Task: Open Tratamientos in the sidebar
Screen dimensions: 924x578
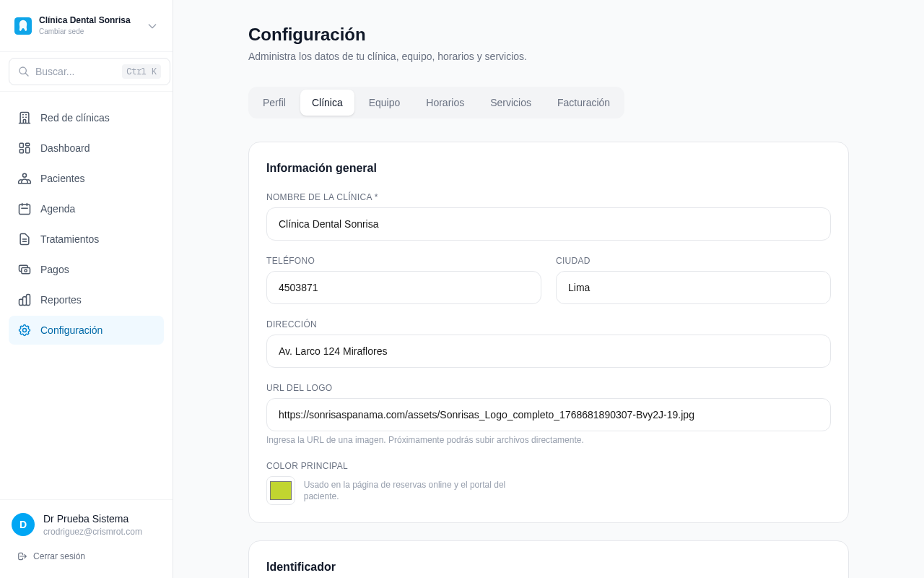Action: [x=86, y=239]
